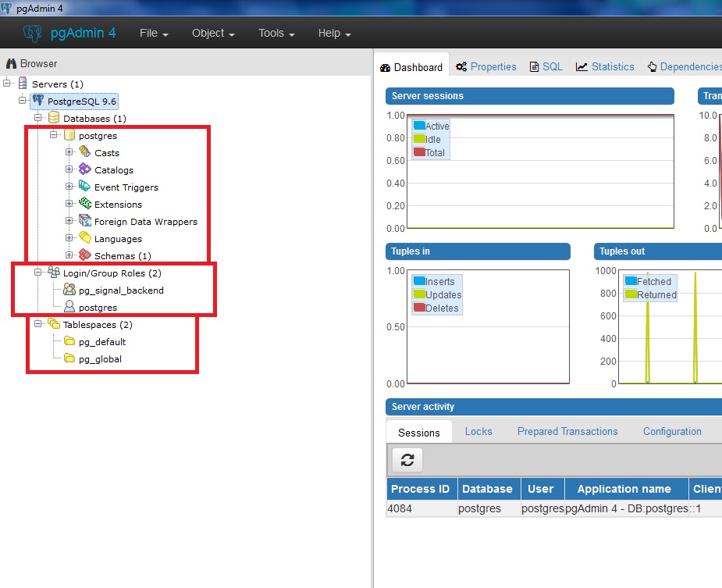Open the Tools menu
The height and width of the screenshot is (588, 722).
click(276, 33)
